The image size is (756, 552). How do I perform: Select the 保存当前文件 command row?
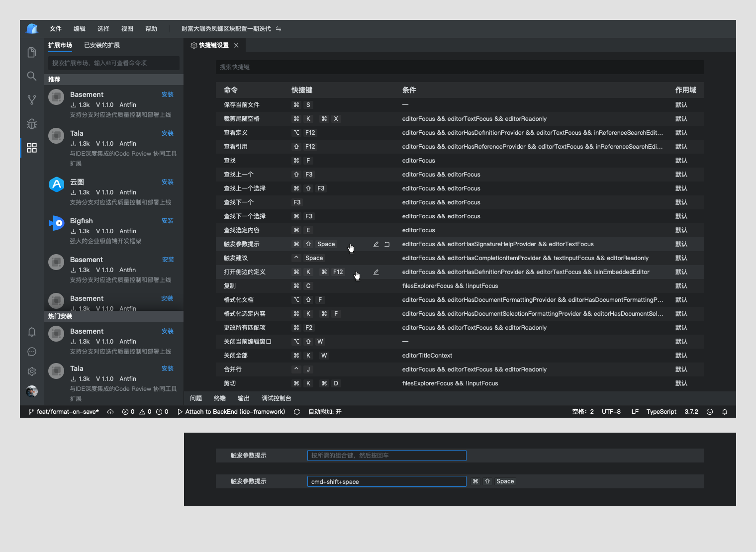(x=460, y=105)
